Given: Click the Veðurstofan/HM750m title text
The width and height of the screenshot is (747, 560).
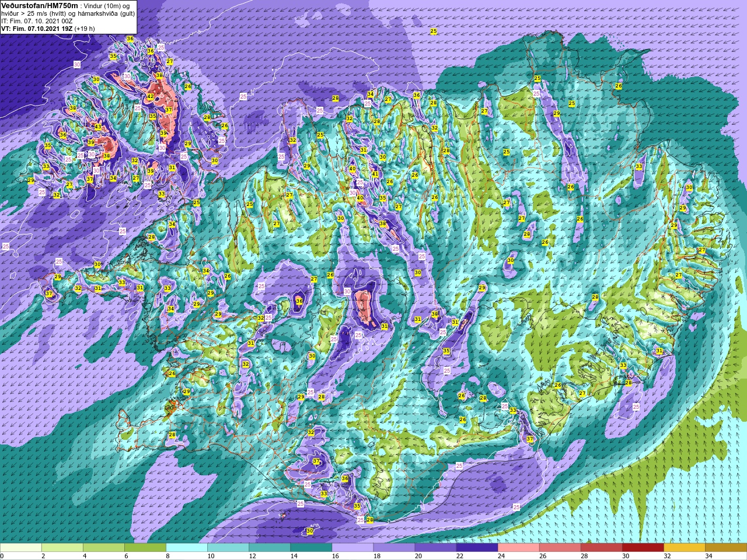Looking at the screenshot, I should pos(39,5).
